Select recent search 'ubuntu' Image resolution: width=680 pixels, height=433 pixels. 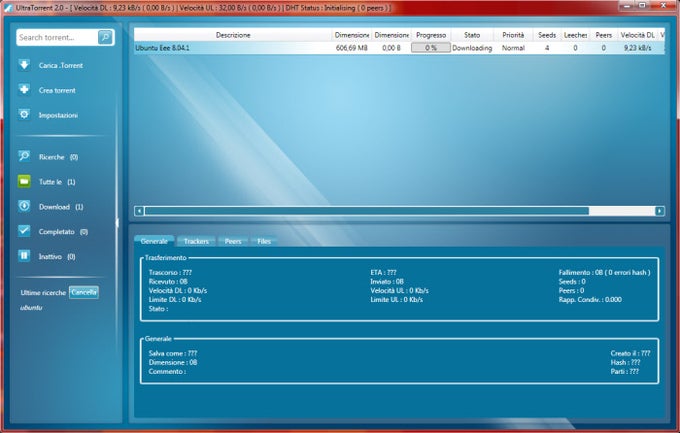coord(31,308)
